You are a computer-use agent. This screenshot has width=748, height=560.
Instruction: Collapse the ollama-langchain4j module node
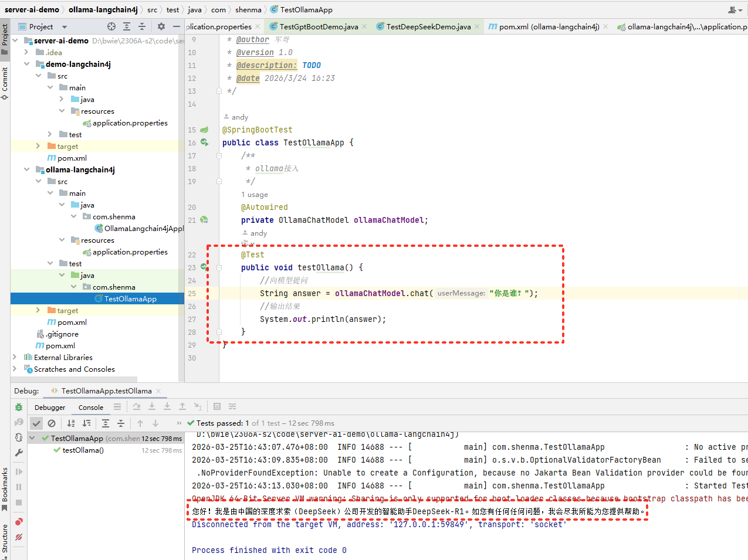pyautogui.click(x=26, y=169)
